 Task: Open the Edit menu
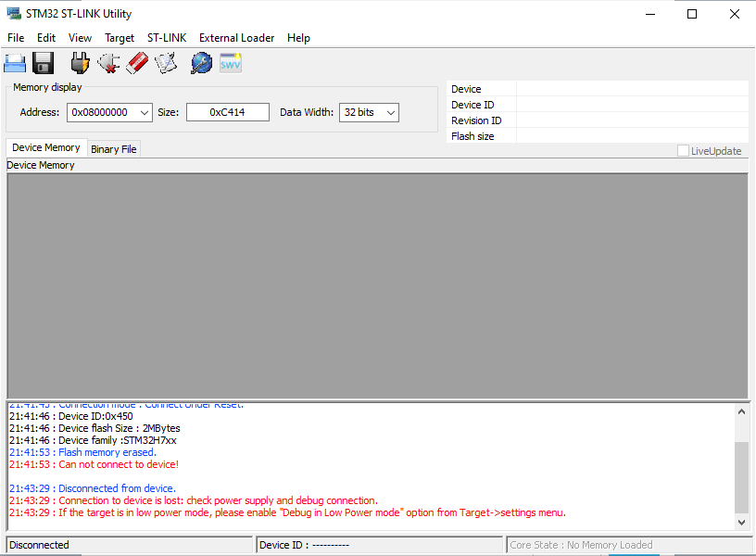tap(46, 38)
